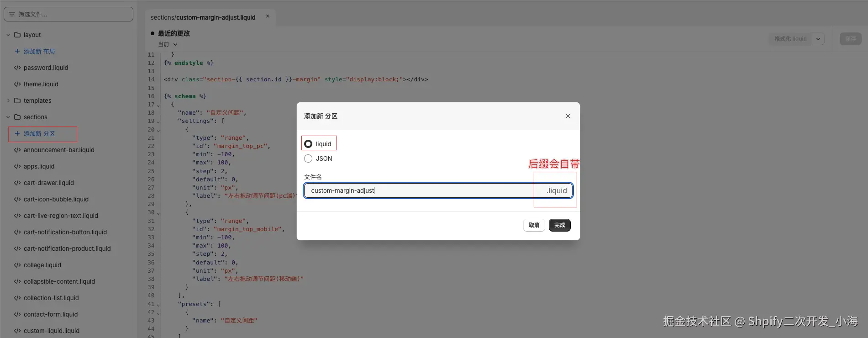Toggle code fold arrow on line 41
868x338 pixels.
(x=158, y=305)
